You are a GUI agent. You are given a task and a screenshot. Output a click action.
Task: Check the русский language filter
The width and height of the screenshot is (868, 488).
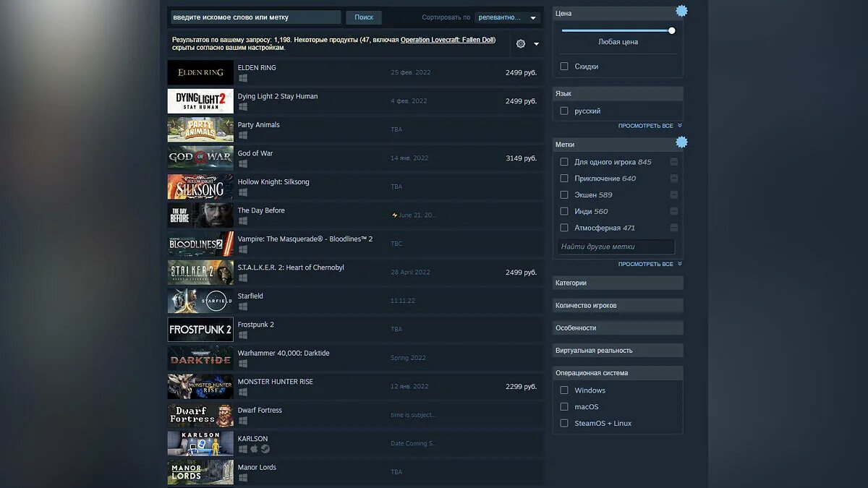(564, 111)
